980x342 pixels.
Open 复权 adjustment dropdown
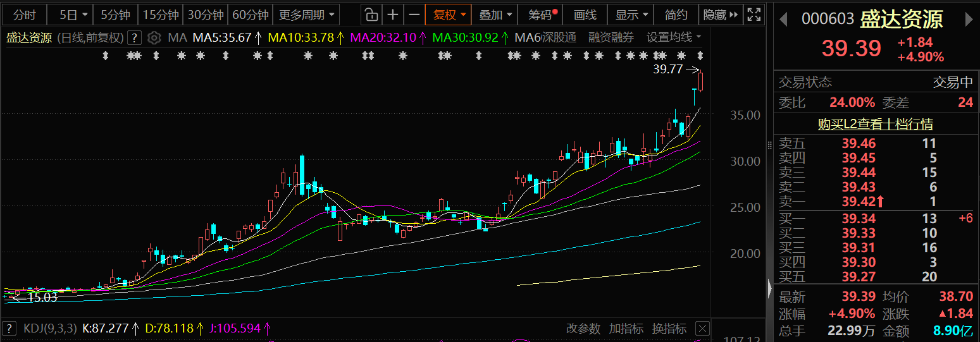coord(449,15)
